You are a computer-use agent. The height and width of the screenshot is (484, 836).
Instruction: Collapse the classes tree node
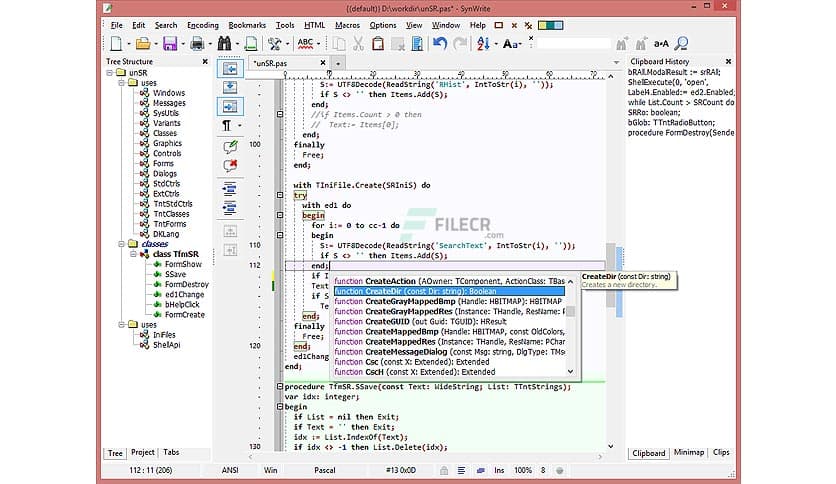122,244
